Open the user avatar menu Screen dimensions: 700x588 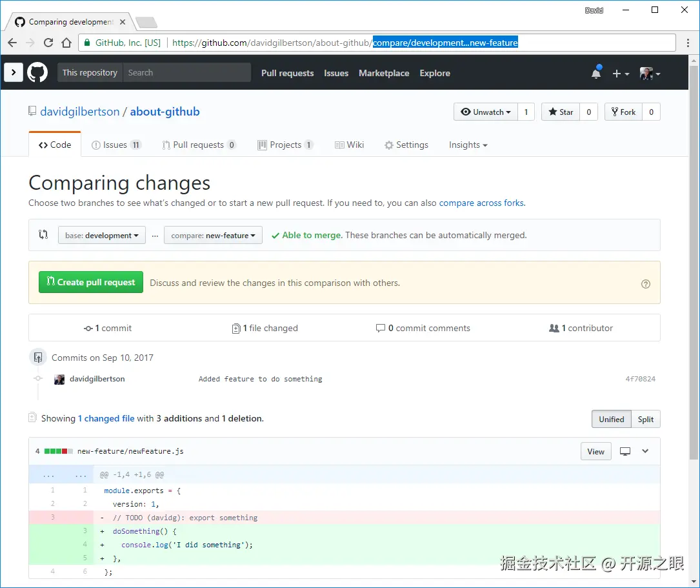650,74
